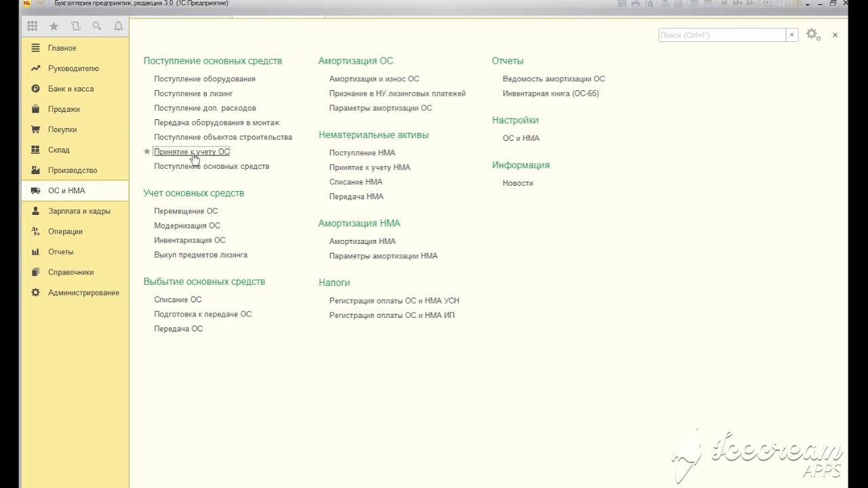Open Поступление объектов строительства
The image size is (868, 488).
click(223, 137)
